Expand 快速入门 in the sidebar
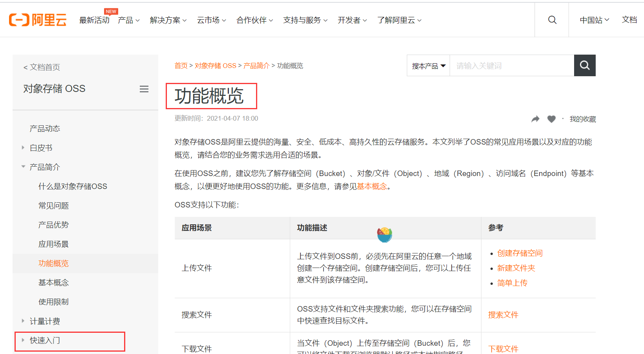Image resolution: width=644 pixels, height=354 pixels. click(x=44, y=340)
